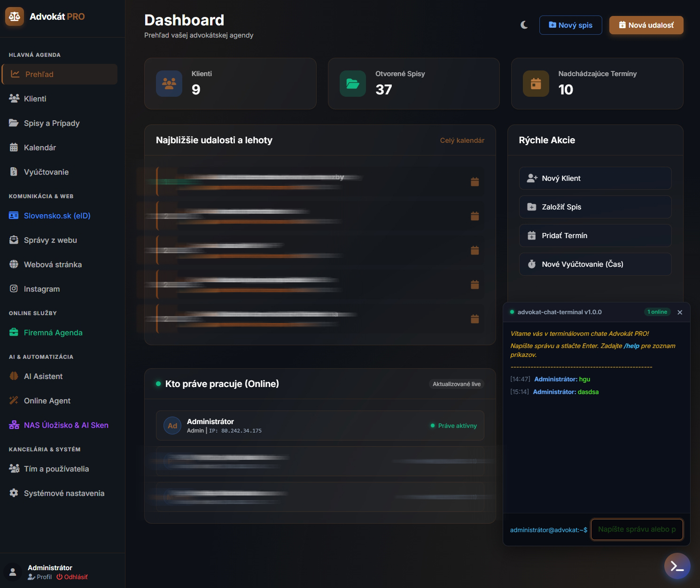Screen dimensions: 700x588
Task: Click the dasdsa chat message at 15:14
Action: (x=588, y=392)
